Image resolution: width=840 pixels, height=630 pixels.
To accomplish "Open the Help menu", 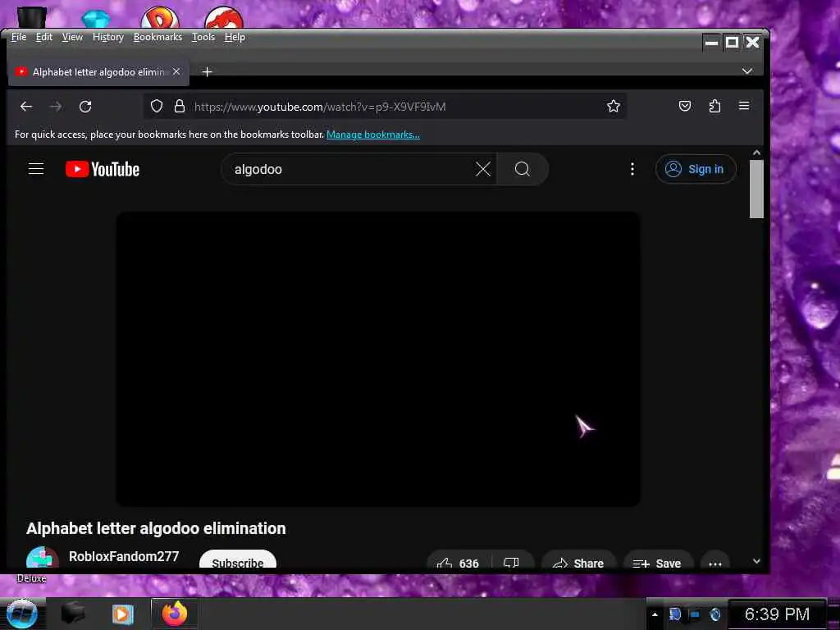I will [235, 36].
